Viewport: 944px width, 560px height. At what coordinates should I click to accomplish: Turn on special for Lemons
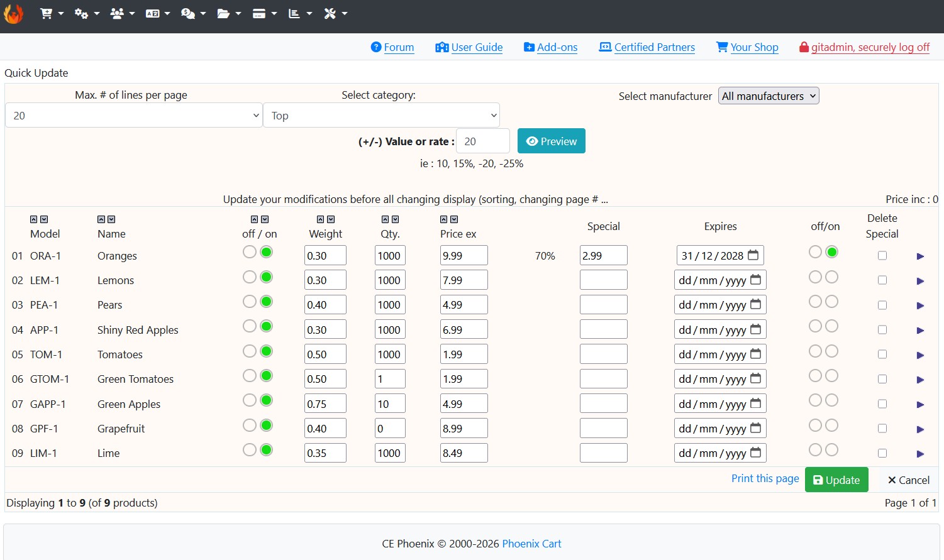[x=832, y=277]
